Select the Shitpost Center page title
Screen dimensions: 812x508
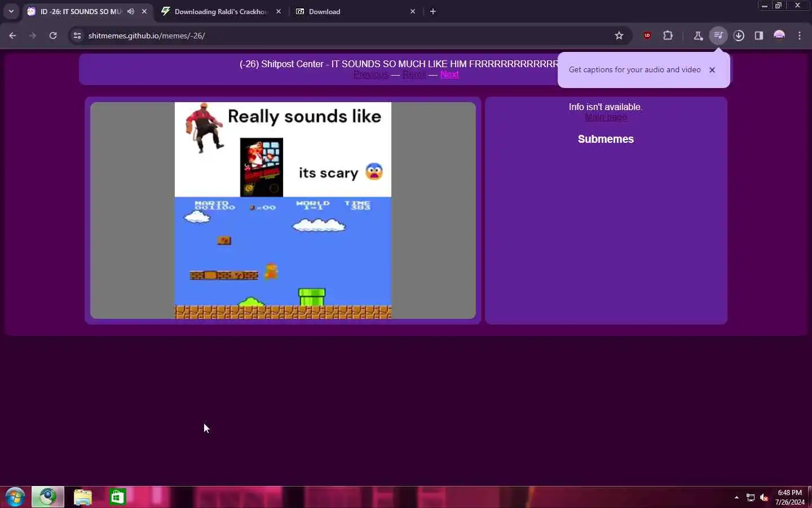(399, 64)
